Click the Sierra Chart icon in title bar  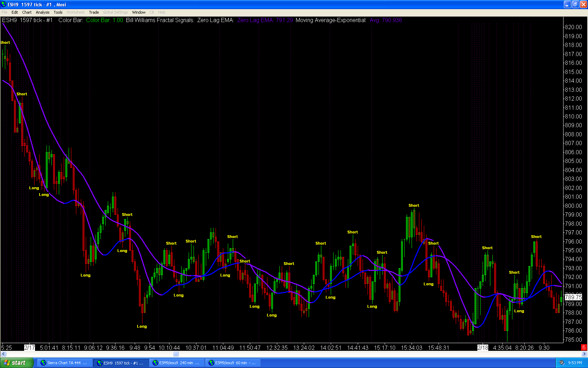click(x=3, y=5)
